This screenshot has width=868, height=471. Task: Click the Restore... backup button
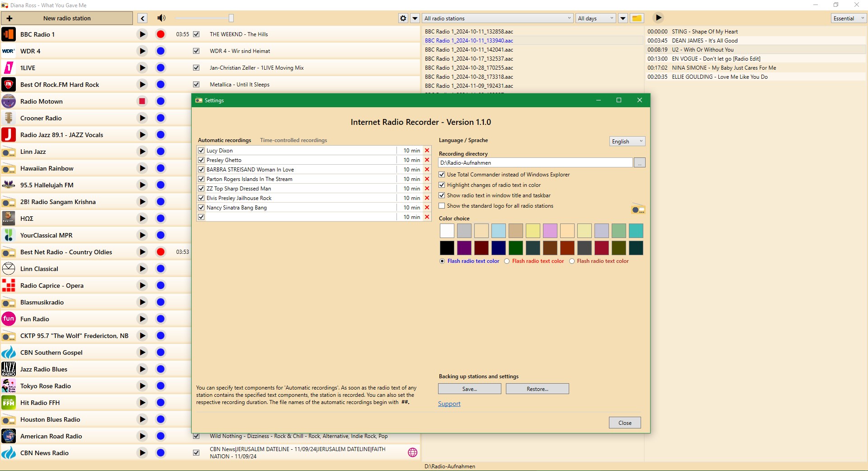pyautogui.click(x=537, y=389)
